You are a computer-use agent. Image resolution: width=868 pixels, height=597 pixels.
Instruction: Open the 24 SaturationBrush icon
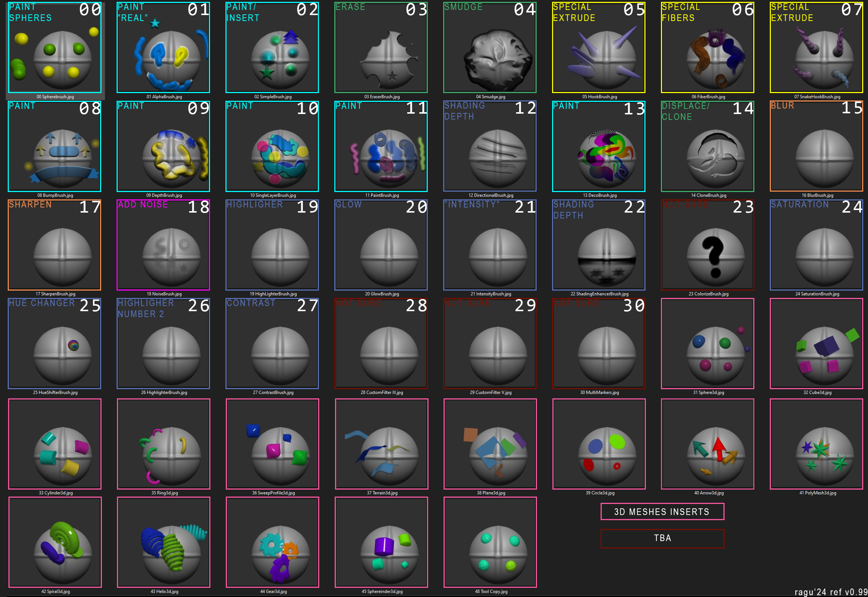817,245
